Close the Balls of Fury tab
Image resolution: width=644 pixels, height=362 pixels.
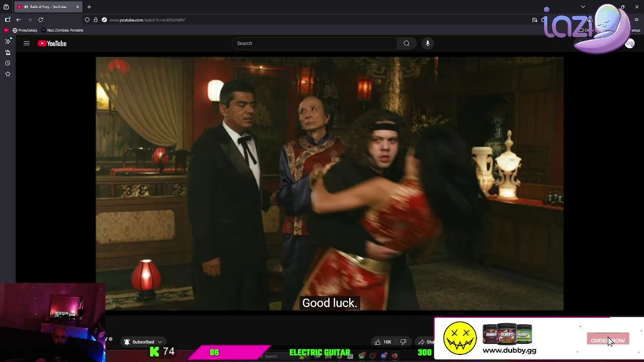[77, 7]
